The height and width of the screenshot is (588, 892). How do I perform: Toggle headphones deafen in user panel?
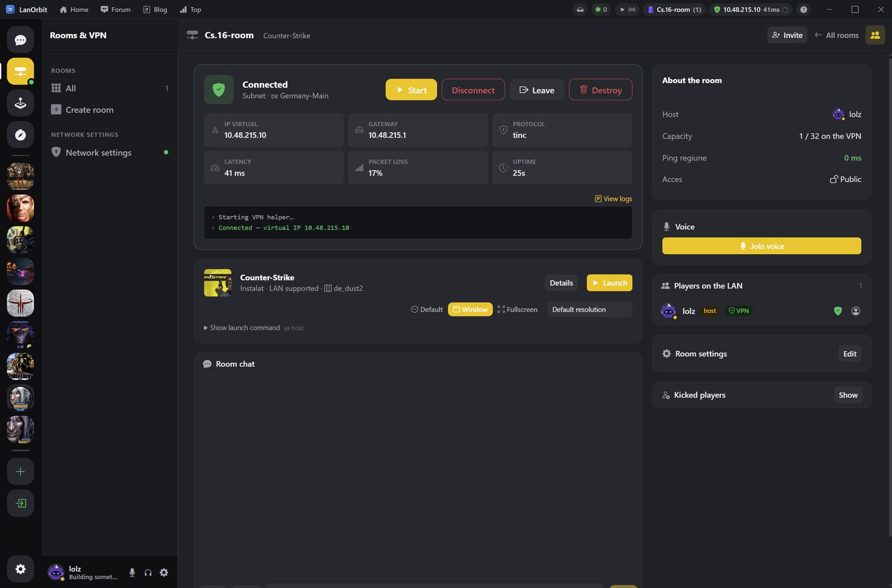(x=148, y=573)
